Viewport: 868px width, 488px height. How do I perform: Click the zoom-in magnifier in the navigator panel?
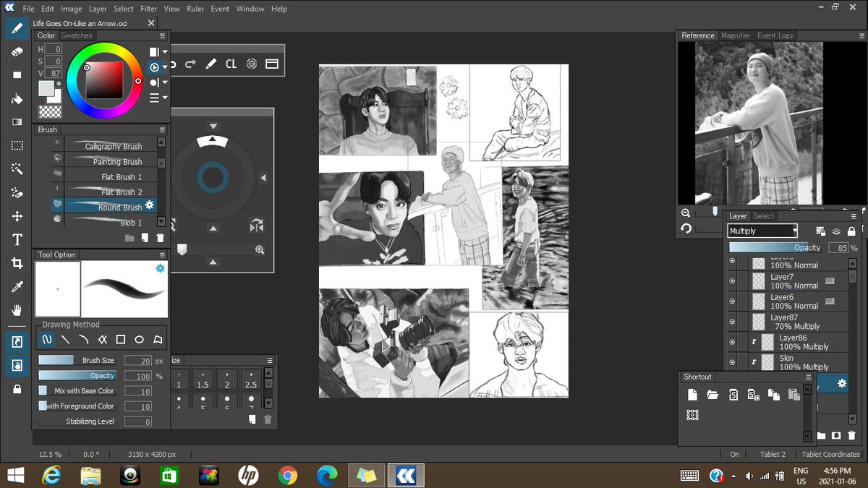point(260,249)
